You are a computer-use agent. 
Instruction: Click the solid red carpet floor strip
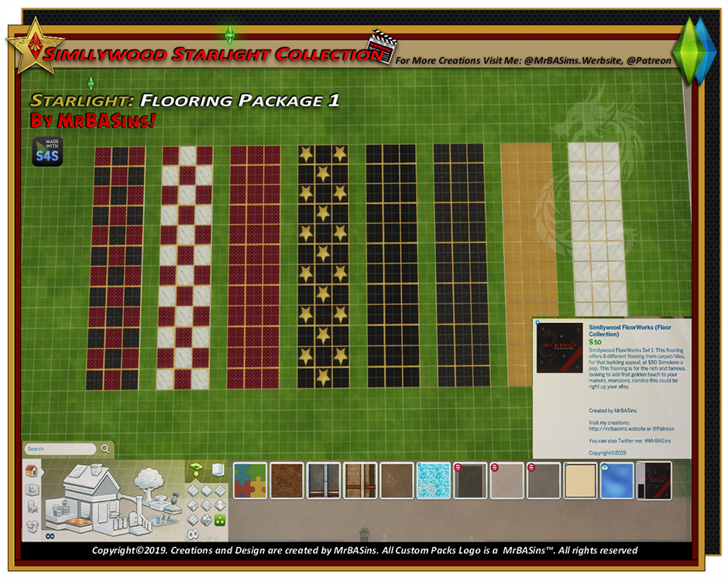click(x=253, y=267)
